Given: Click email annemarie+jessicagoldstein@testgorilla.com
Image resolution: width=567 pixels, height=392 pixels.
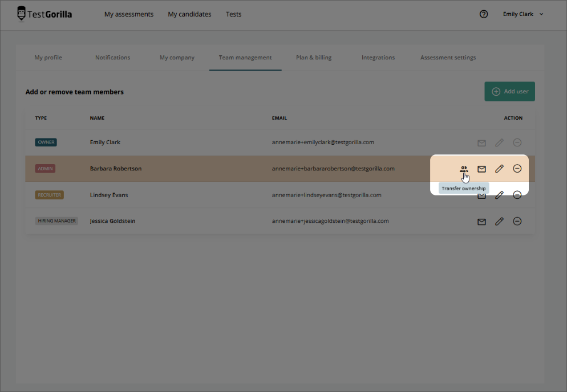Looking at the screenshot, I should [330, 221].
